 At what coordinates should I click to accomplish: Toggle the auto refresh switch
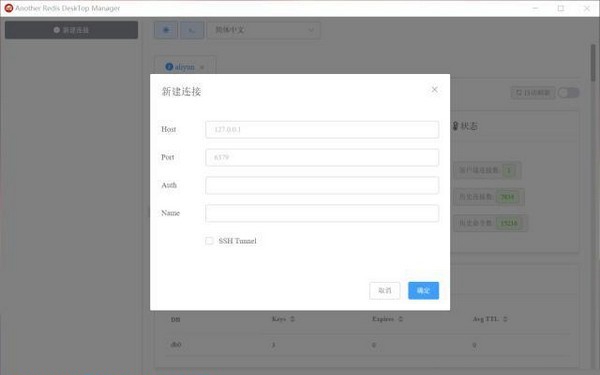568,93
